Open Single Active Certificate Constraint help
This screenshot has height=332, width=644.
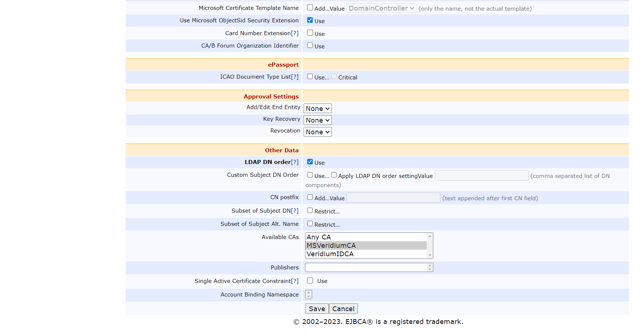(295, 281)
